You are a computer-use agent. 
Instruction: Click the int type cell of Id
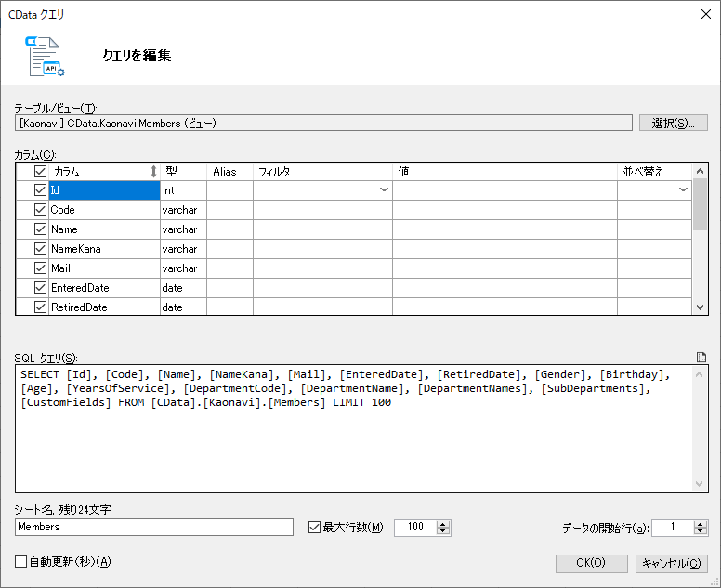(183, 189)
